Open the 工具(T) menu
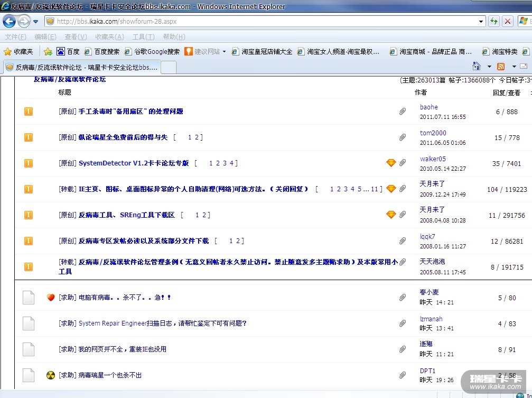The image size is (532, 398). pos(144,36)
